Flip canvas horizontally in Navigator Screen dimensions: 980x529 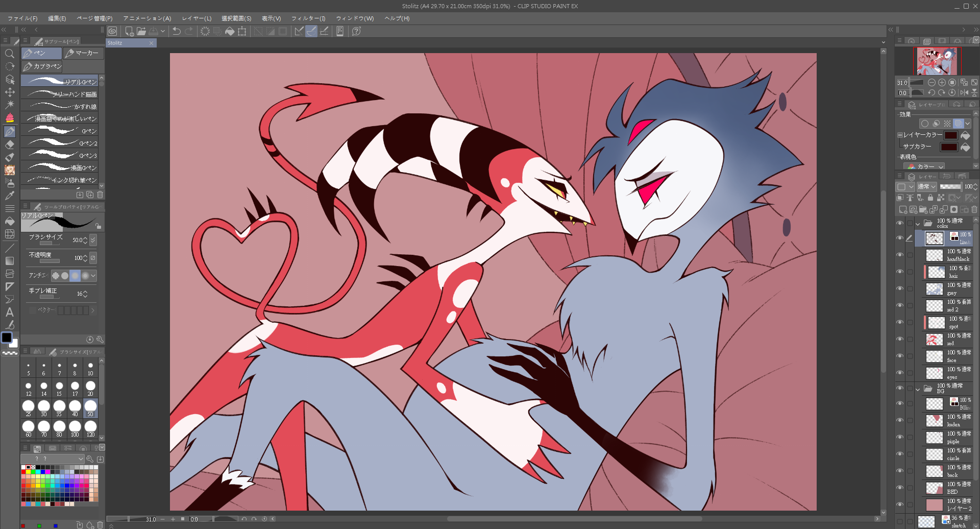964,92
